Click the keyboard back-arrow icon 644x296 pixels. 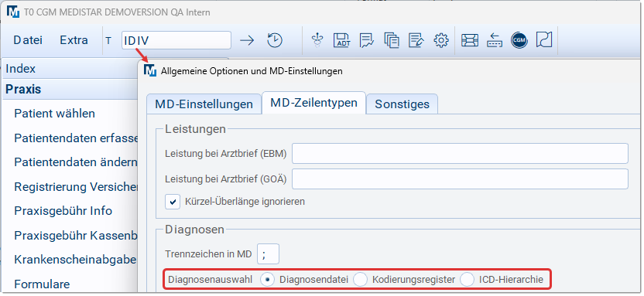pos(495,40)
